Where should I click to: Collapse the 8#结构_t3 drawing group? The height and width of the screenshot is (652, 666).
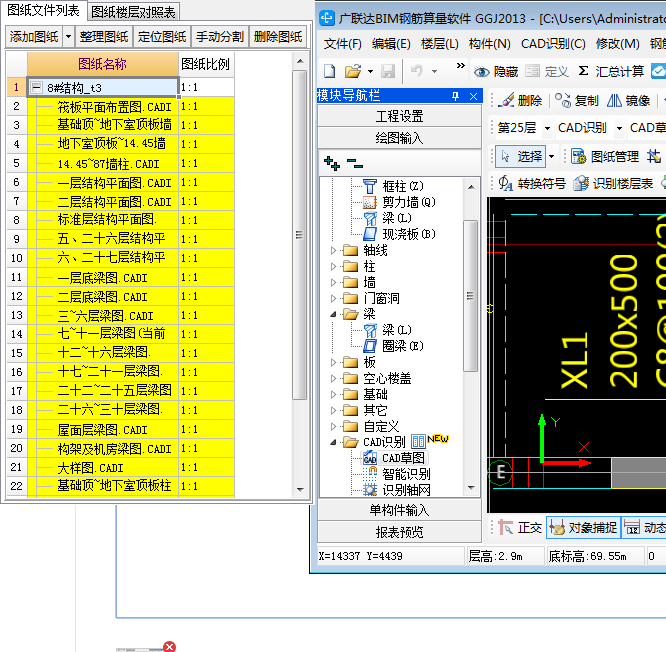pyautogui.click(x=37, y=88)
